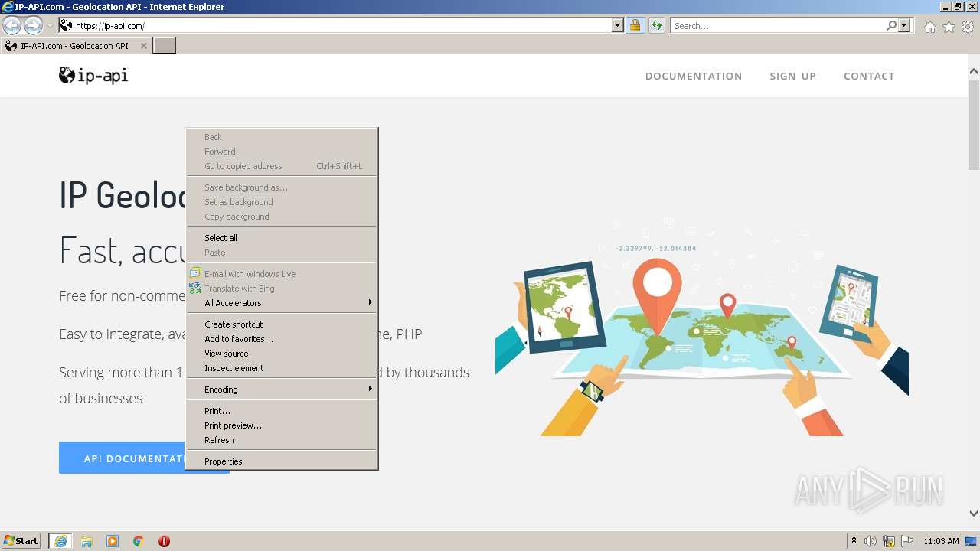Viewport: 980px width, 551px height.
Task: Click the API DOCUMENTATION blue button
Action: click(144, 458)
